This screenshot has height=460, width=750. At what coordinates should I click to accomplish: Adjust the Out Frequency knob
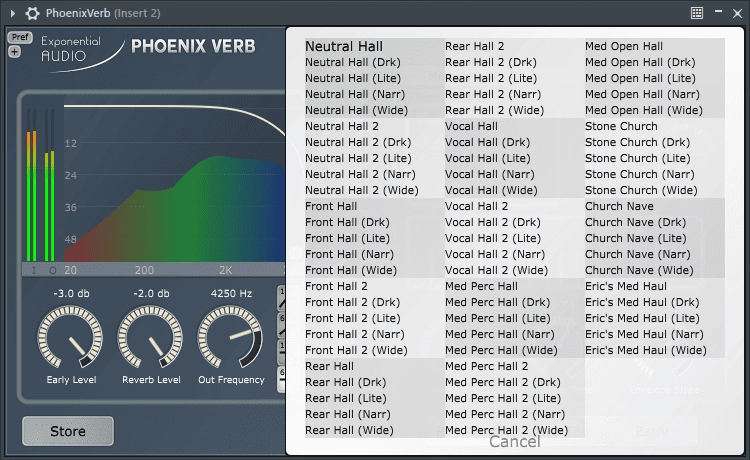(x=230, y=338)
